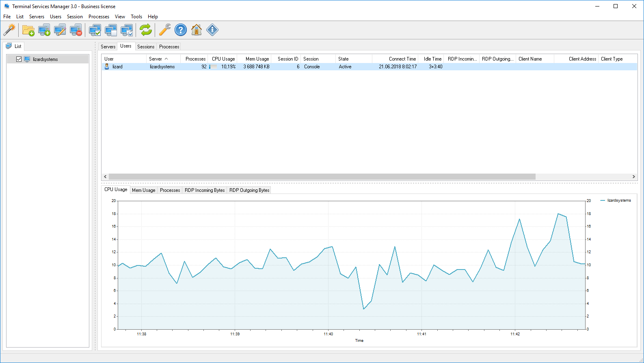The height and width of the screenshot is (363, 644).
Task: Click the horizontal scrollbar right arrow
Action: pyautogui.click(x=633, y=177)
